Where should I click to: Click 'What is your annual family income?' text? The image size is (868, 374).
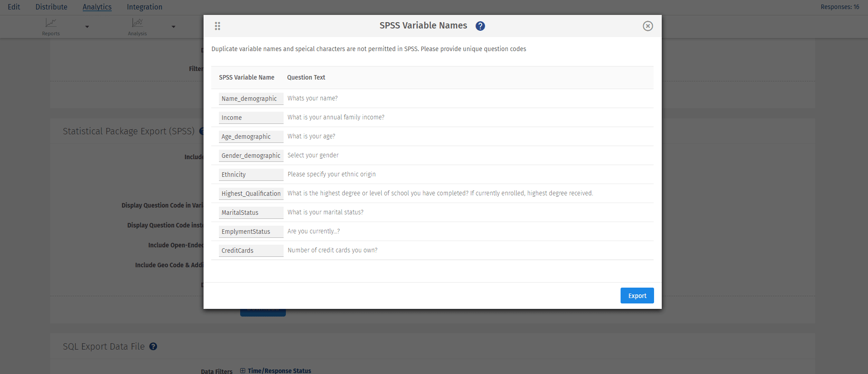click(336, 117)
